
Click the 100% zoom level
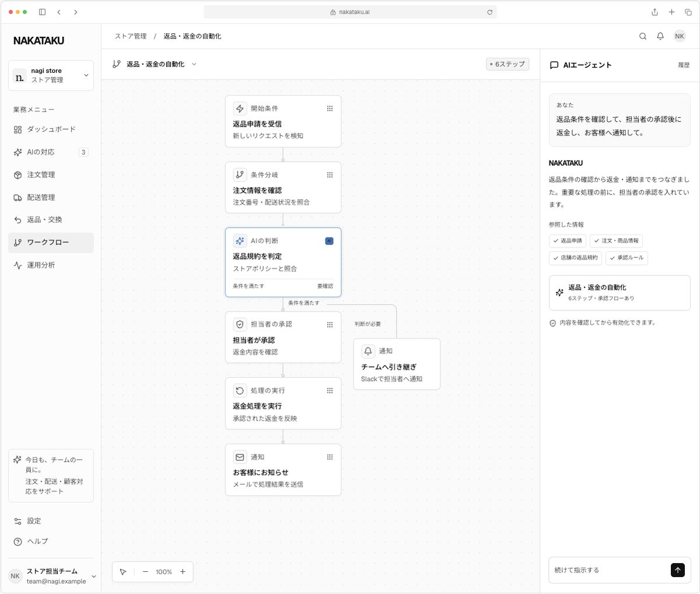[x=164, y=572]
